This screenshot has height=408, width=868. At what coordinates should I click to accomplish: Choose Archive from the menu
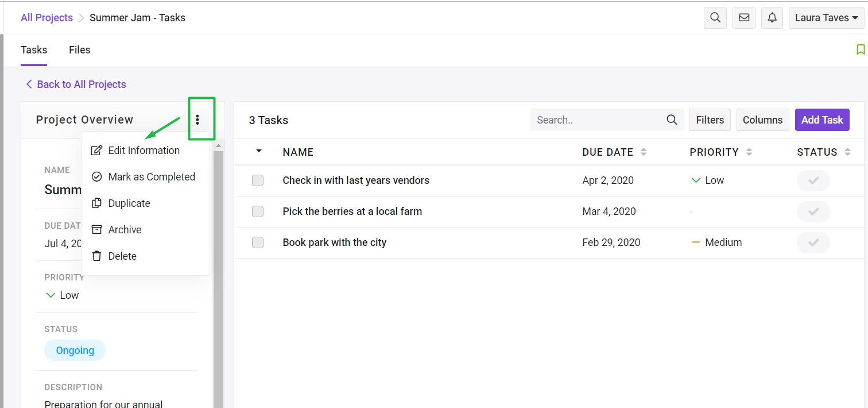coord(145,230)
